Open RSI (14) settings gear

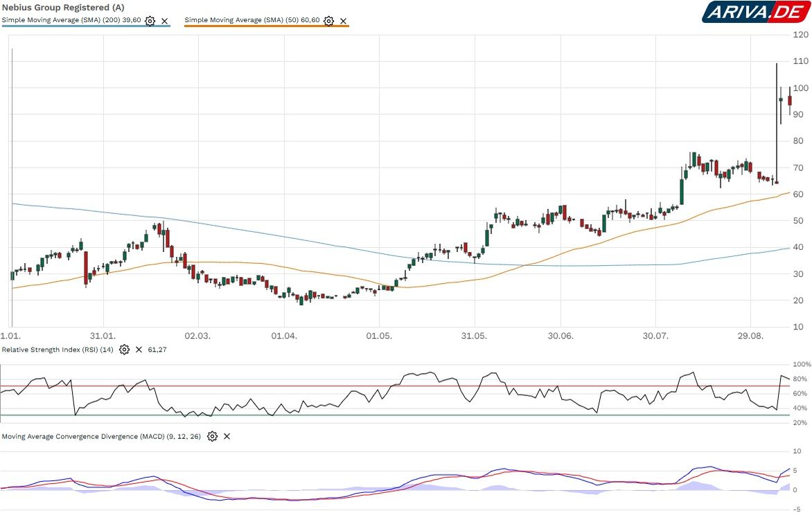click(124, 350)
